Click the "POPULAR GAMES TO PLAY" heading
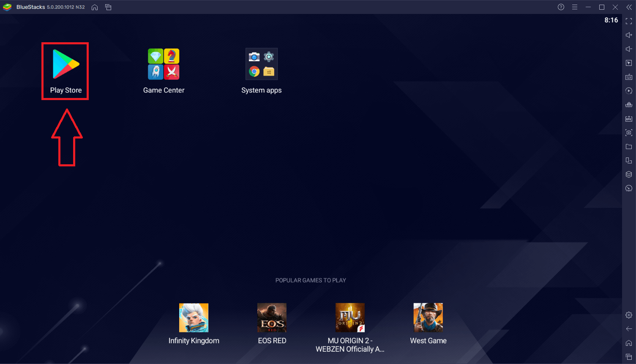The width and height of the screenshot is (636, 364). coord(311,280)
